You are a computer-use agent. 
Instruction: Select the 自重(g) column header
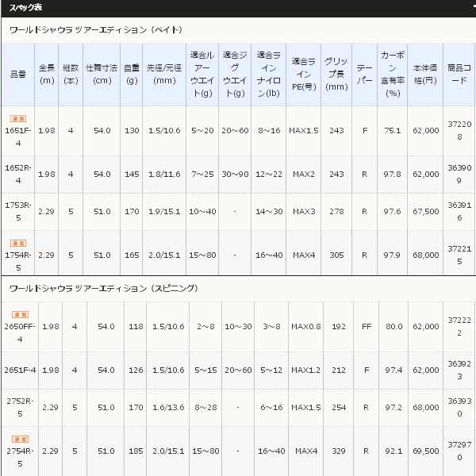pyautogui.click(x=132, y=74)
